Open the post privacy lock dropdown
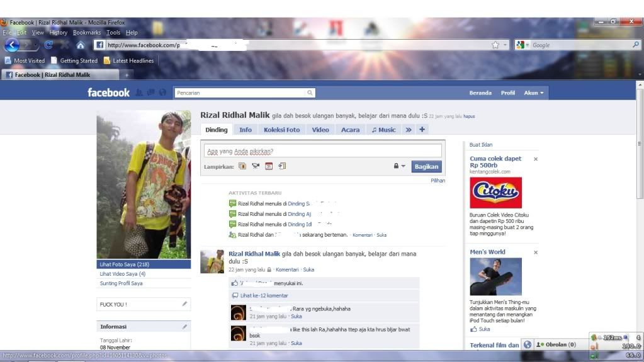The width and height of the screenshot is (644, 362). pyautogui.click(x=399, y=166)
